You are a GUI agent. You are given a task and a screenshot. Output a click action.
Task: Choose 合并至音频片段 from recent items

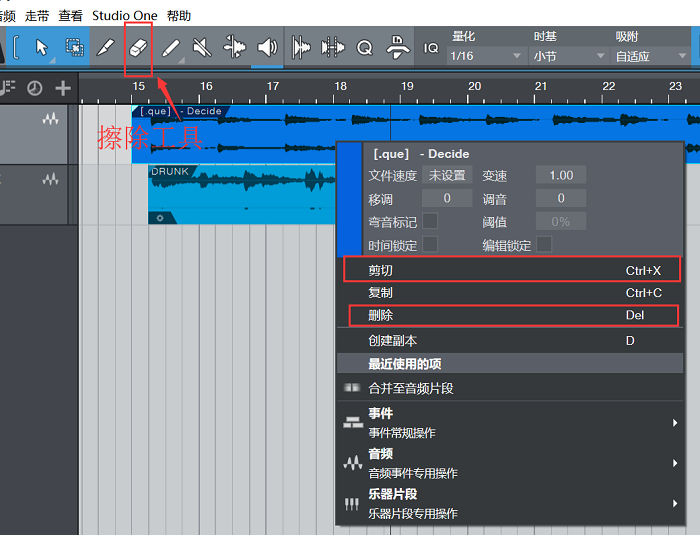510,388
